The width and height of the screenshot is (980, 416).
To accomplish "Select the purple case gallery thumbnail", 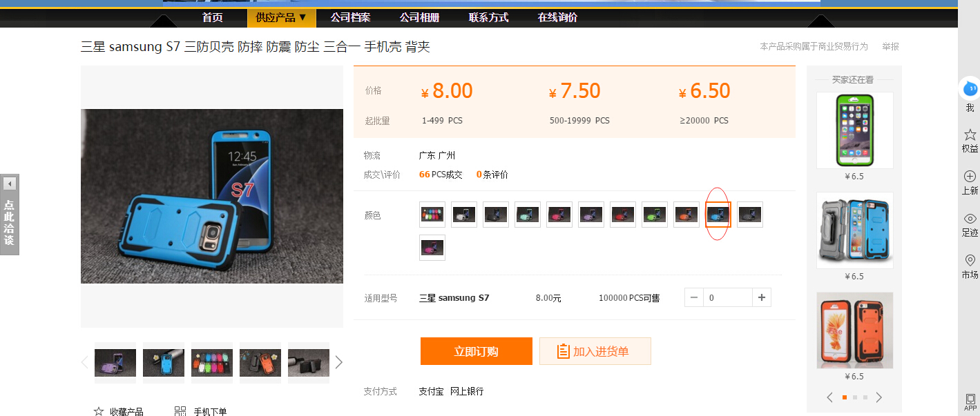I will [x=115, y=363].
